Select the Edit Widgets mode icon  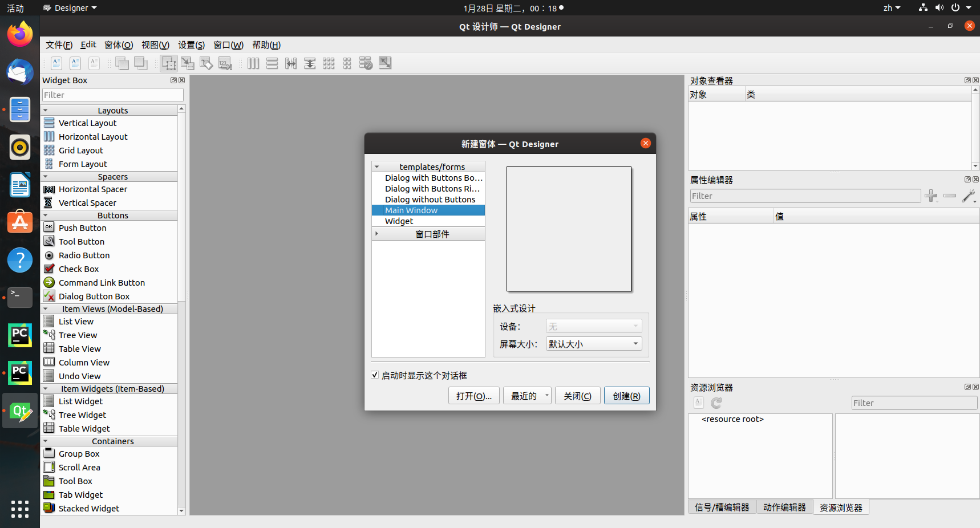coord(169,63)
